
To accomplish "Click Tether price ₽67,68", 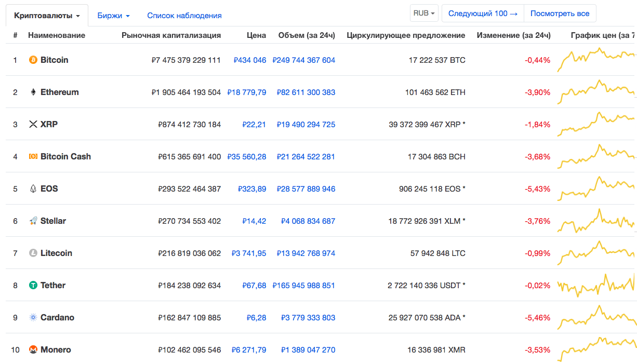I will pyautogui.click(x=254, y=286).
